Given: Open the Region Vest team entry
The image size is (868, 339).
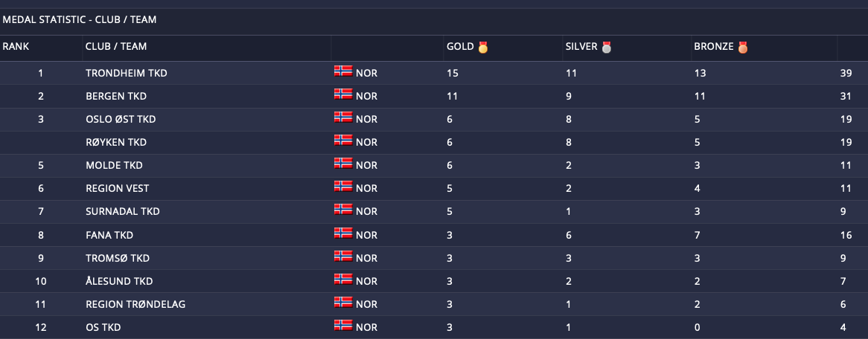Looking at the screenshot, I should (118, 189).
